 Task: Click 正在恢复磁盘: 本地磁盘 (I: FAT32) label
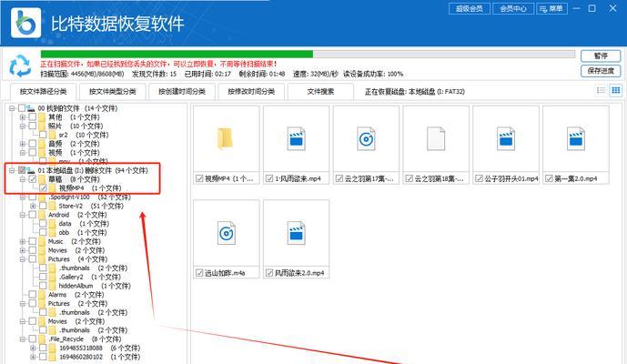click(415, 92)
